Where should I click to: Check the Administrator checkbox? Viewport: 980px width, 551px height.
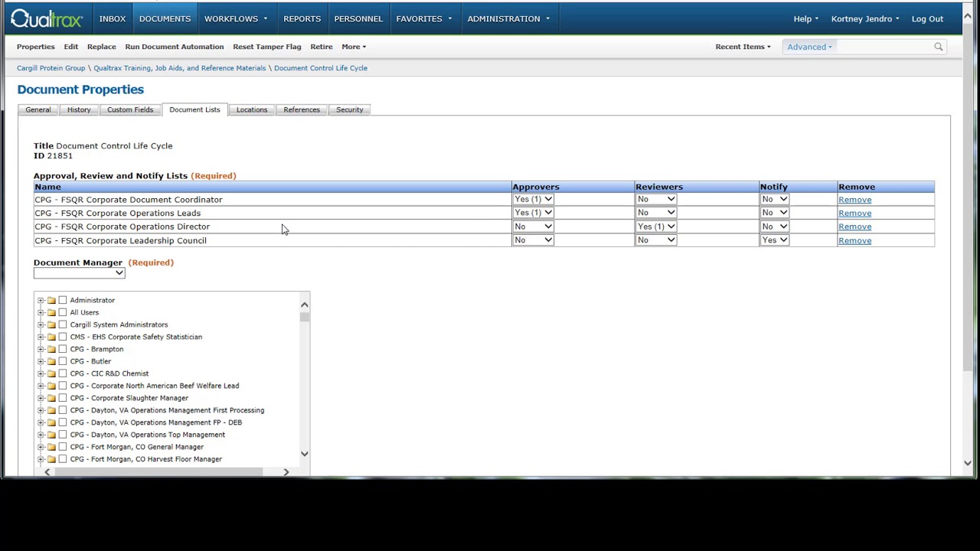click(x=63, y=300)
